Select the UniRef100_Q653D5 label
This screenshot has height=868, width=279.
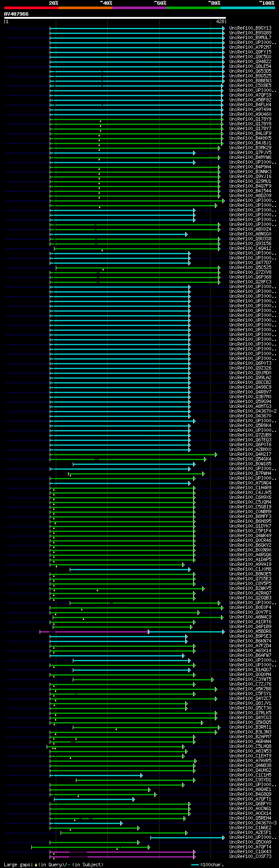point(250,71)
